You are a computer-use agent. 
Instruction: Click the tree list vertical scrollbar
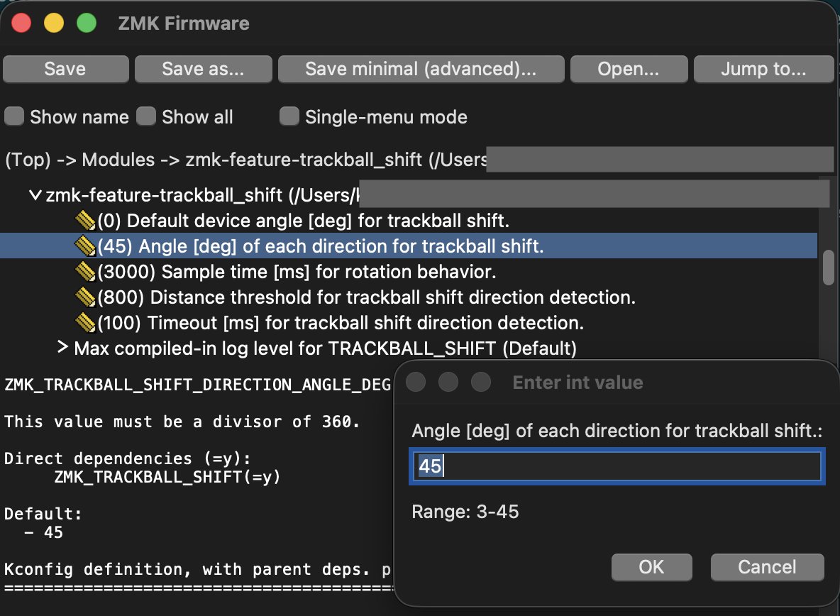828,268
